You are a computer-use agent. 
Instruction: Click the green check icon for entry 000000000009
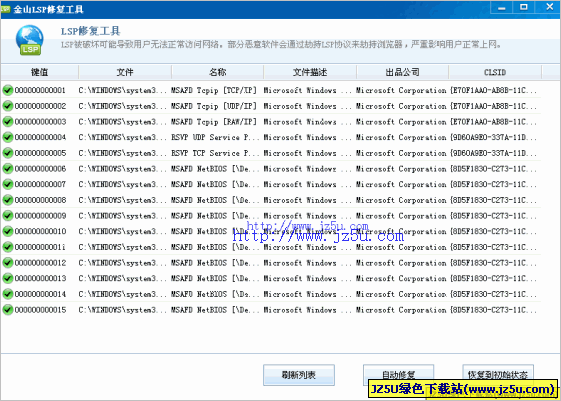coord(8,216)
